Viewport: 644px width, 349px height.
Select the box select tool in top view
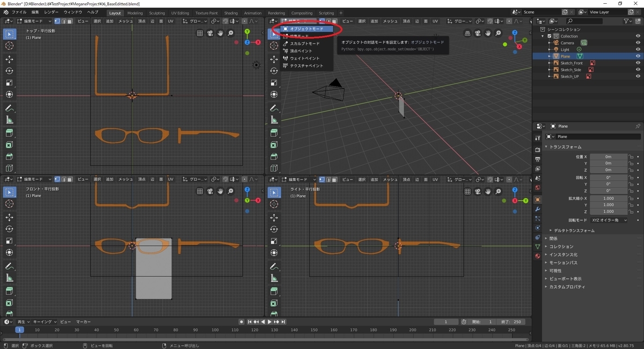(x=9, y=34)
